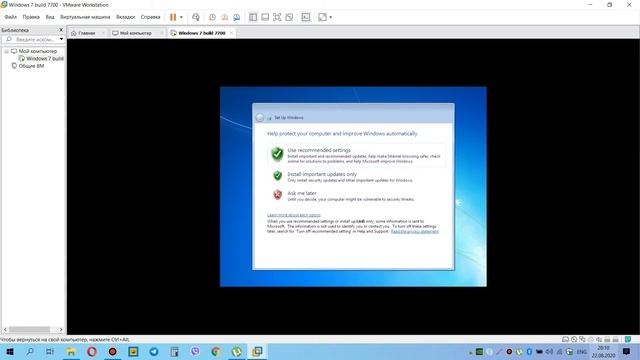Toggle the thumbnail bar toolbar icon
Screen dimensions: 640x360
[x=265, y=17]
